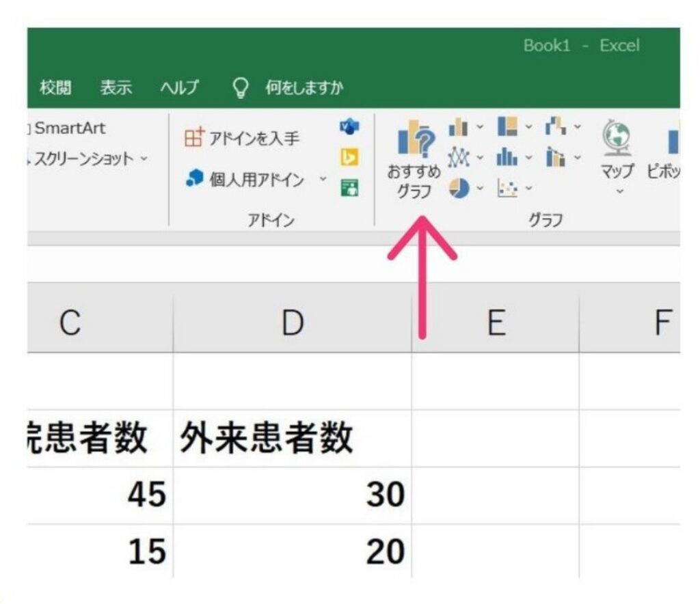Insert a waterfall or stock chart
This screenshot has width=700, height=604.
coord(556,126)
